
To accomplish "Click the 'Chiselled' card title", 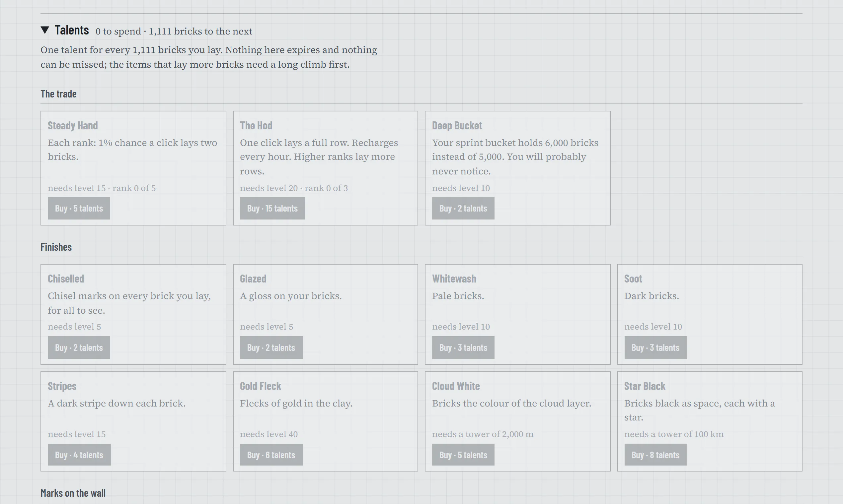I will click(x=66, y=279).
